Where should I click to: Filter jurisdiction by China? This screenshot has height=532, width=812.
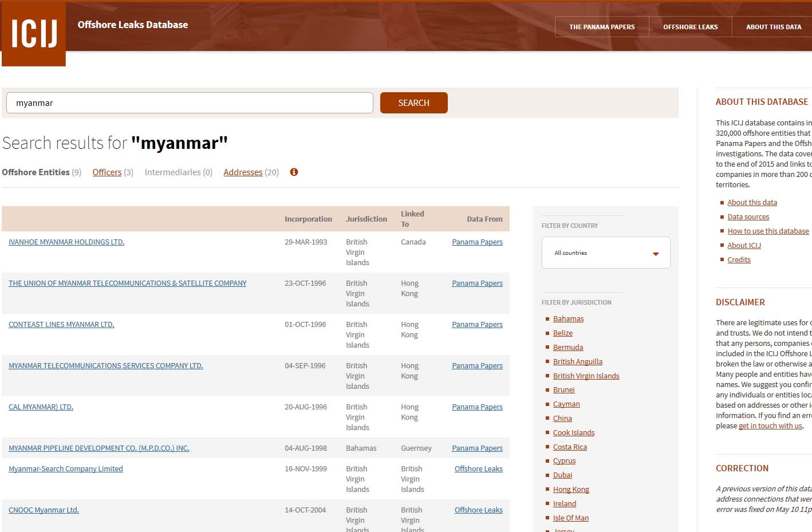click(562, 419)
